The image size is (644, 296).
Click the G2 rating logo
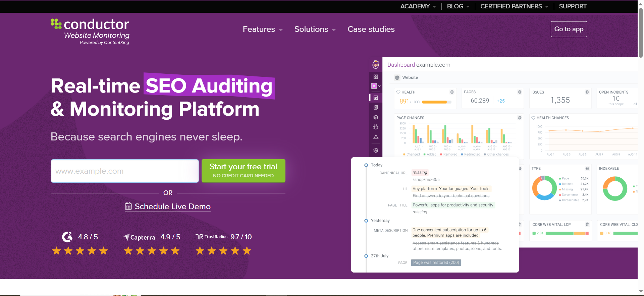tap(67, 237)
